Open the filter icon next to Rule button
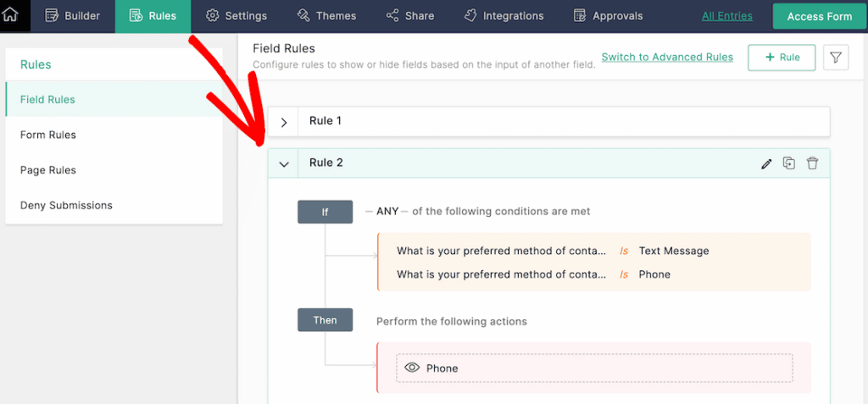 tap(836, 58)
